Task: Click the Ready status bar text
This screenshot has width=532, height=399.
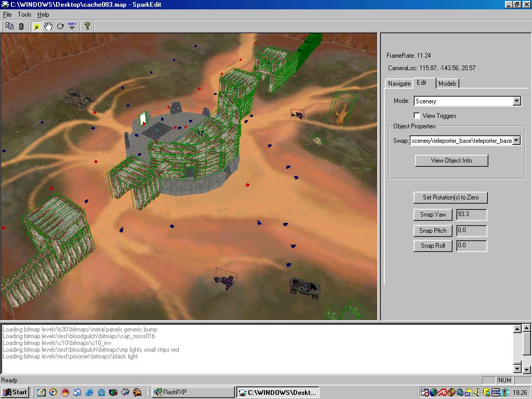Action: pyautogui.click(x=9, y=380)
